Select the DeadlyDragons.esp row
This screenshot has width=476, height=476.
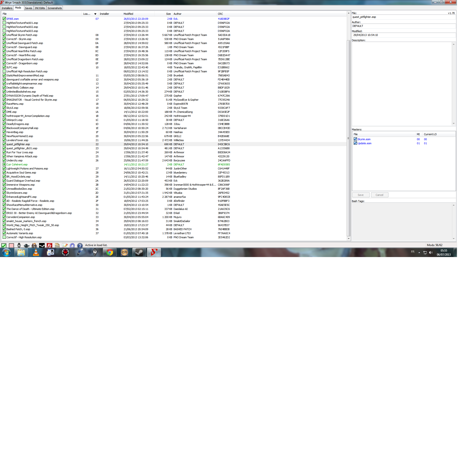coord(174,124)
